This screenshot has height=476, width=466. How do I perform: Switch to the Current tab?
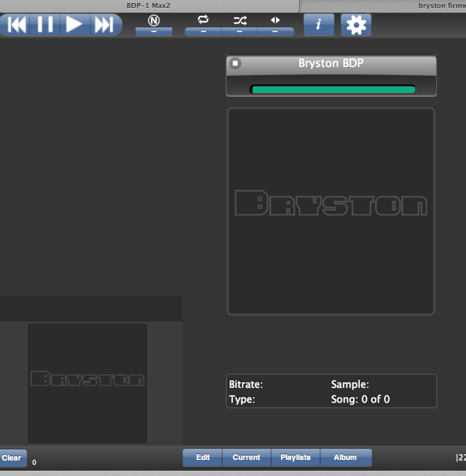pyautogui.click(x=246, y=457)
